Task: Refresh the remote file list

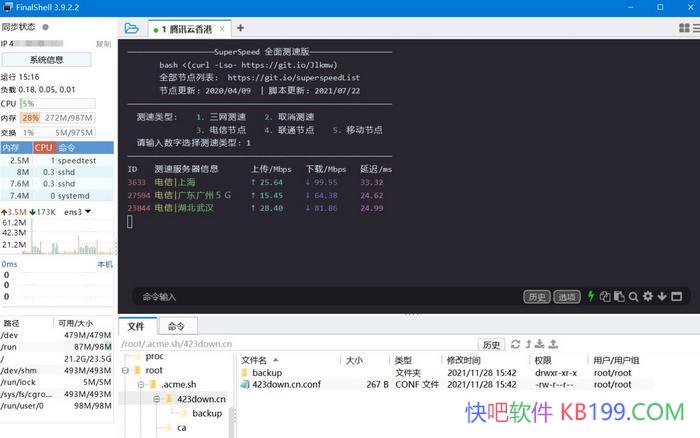Action: [516, 344]
